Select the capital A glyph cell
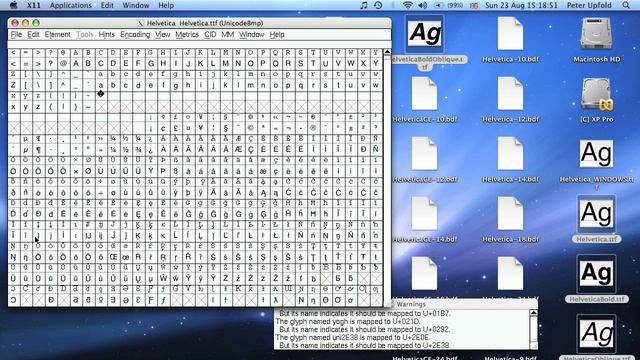The image size is (640, 360). (76, 64)
